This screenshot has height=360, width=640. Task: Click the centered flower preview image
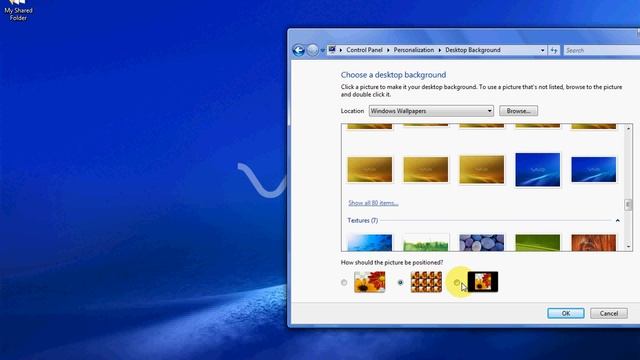click(x=483, y=282)
